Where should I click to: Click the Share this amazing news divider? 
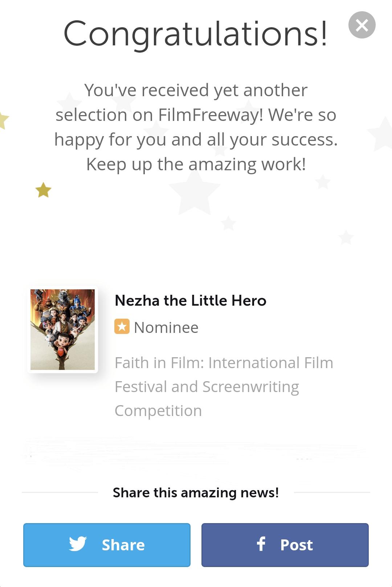195,493
